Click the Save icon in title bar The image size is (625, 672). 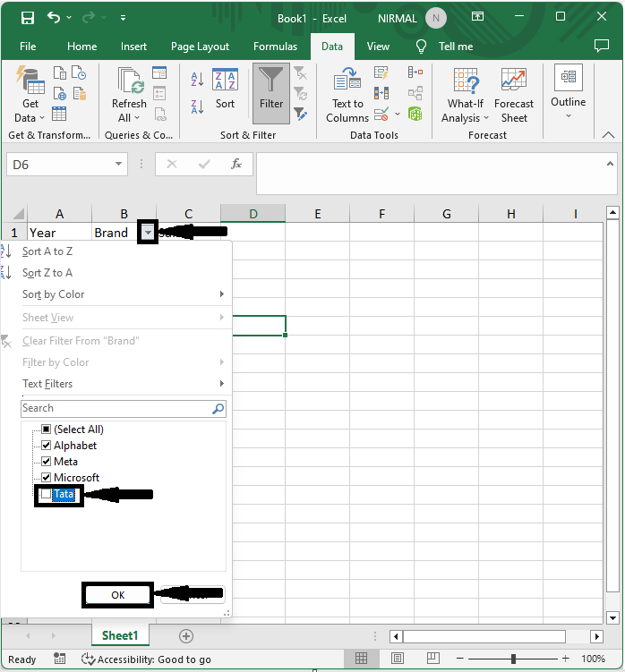(28, 18)
